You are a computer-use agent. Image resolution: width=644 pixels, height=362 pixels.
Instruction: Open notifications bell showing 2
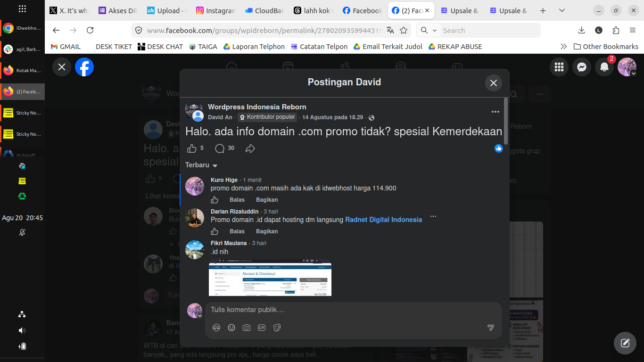click(604, 67)
